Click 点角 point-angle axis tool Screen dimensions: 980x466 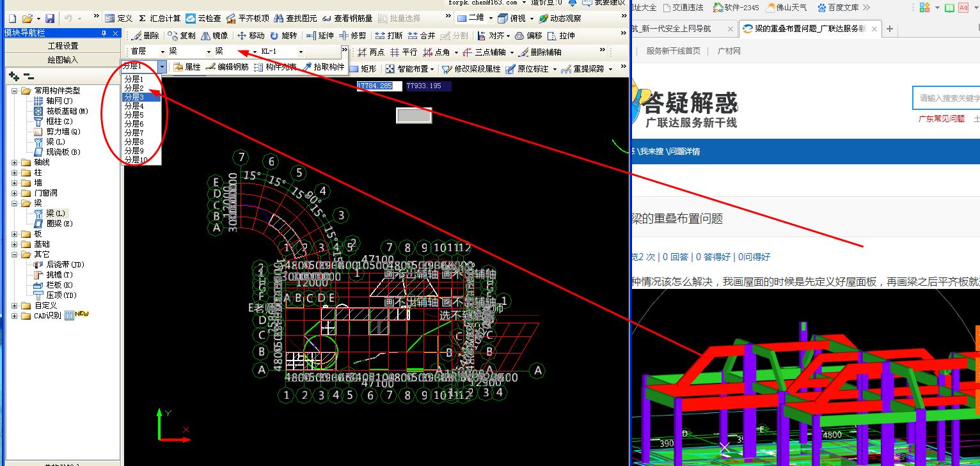tap(440, 52)
